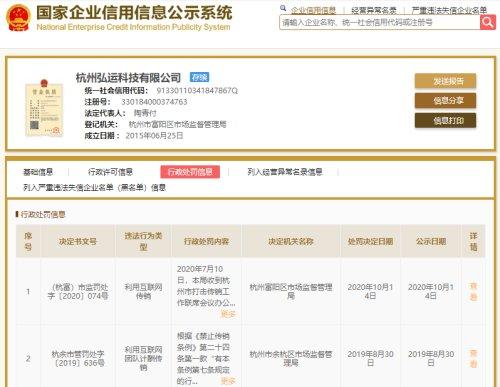Click the 行政处罚信息 section heading
The height and width of the screenshot is (387, 500).
[x=43, y=214]
